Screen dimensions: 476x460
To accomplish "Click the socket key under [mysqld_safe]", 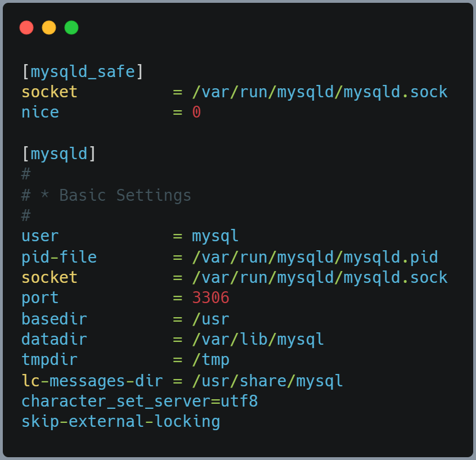I will (x=50, y=92).
